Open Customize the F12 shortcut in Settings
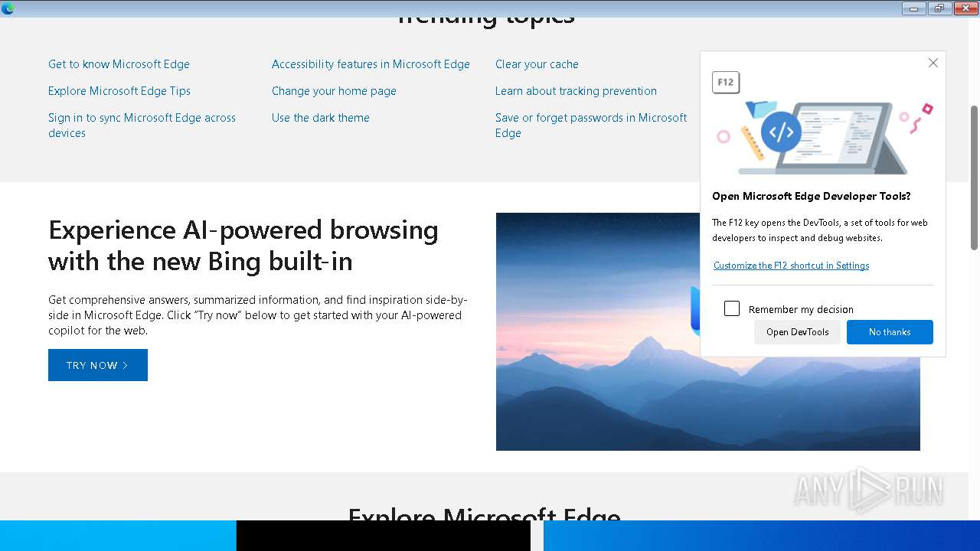 [791, 266]
